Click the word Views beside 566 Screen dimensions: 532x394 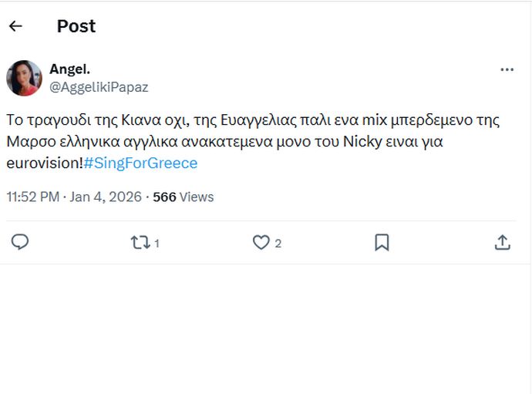pos(197,197)
